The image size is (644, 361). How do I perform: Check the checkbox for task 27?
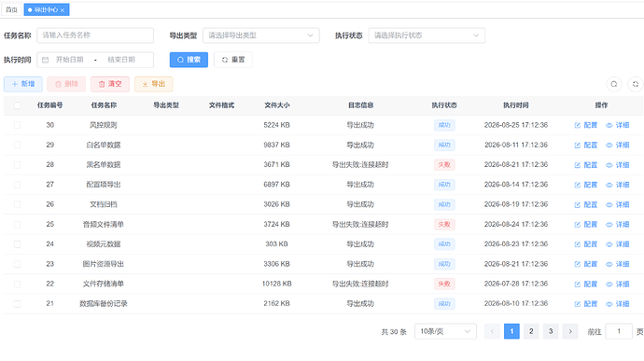coord(17,185)
